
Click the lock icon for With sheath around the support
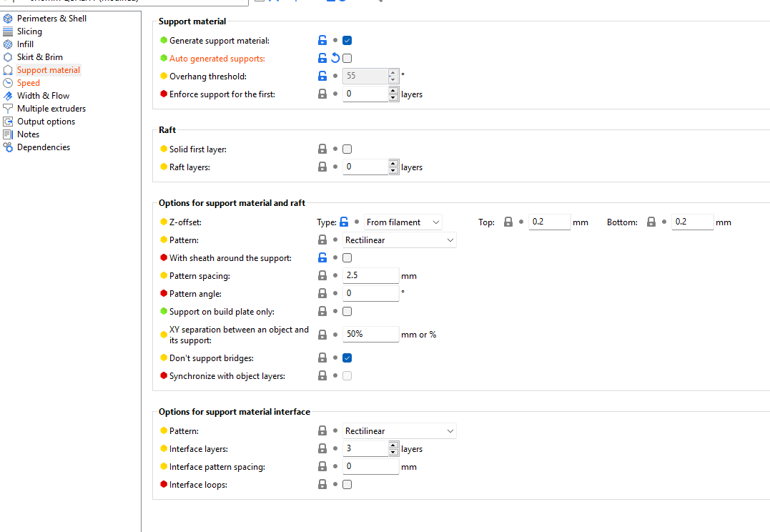322,257
